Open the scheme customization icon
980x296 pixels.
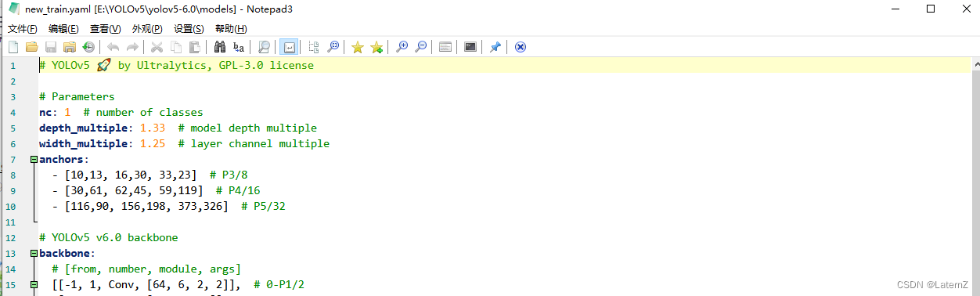(445, 47)
